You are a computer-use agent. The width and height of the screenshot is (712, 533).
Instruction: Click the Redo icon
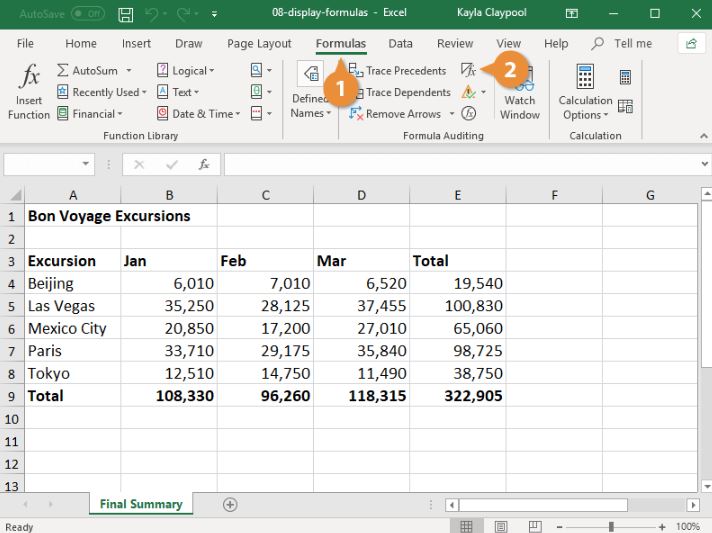[183, 15]
